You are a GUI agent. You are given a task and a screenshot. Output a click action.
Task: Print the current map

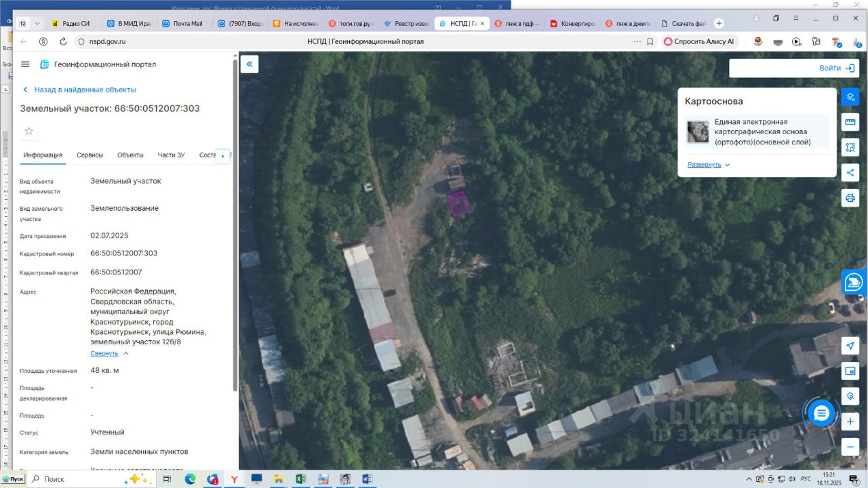pyautogui.click(x=850, y=198)
